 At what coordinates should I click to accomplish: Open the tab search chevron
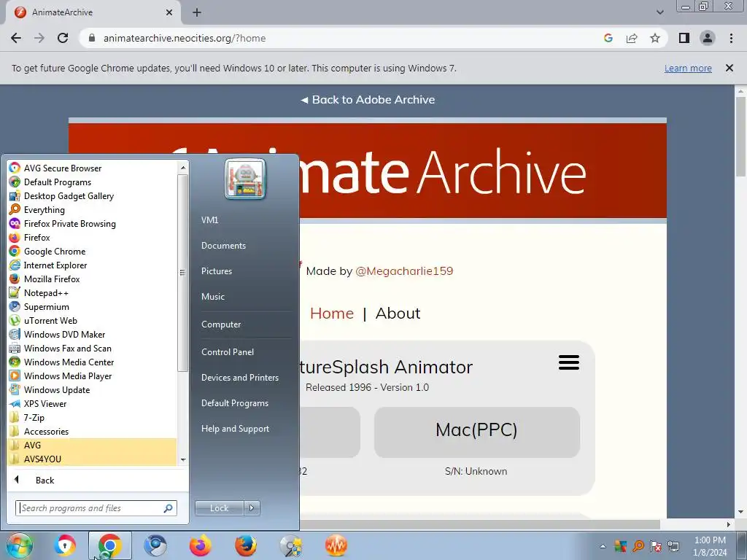(x=659, y=12)
